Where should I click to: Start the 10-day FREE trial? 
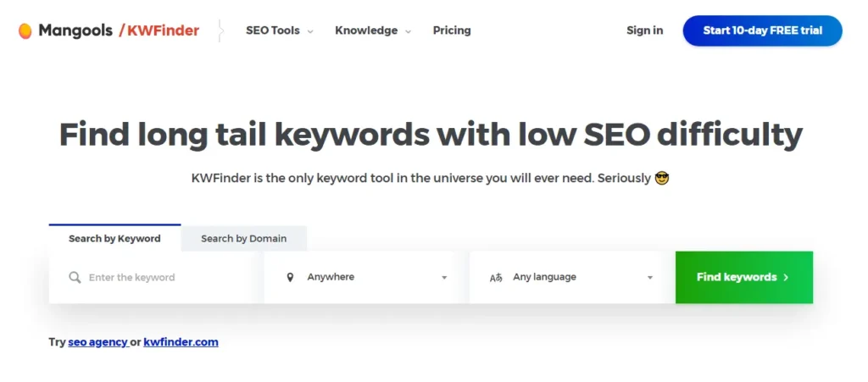pos(762,30)
